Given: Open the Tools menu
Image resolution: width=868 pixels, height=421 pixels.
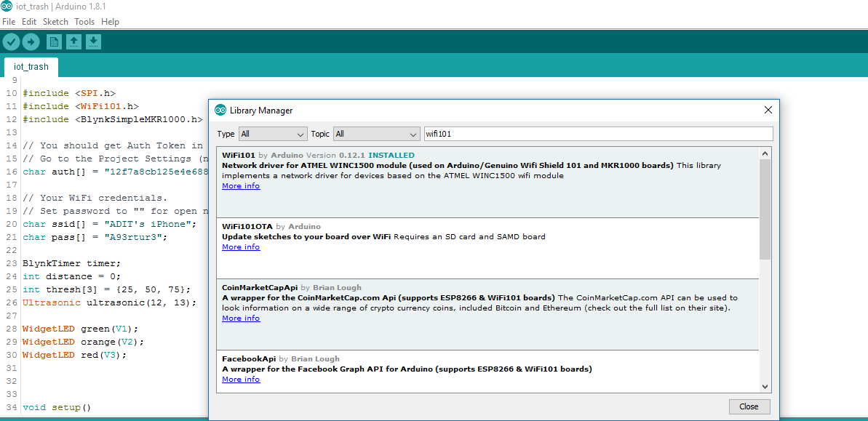Looking at the screenshot, I should click(84, 22).
